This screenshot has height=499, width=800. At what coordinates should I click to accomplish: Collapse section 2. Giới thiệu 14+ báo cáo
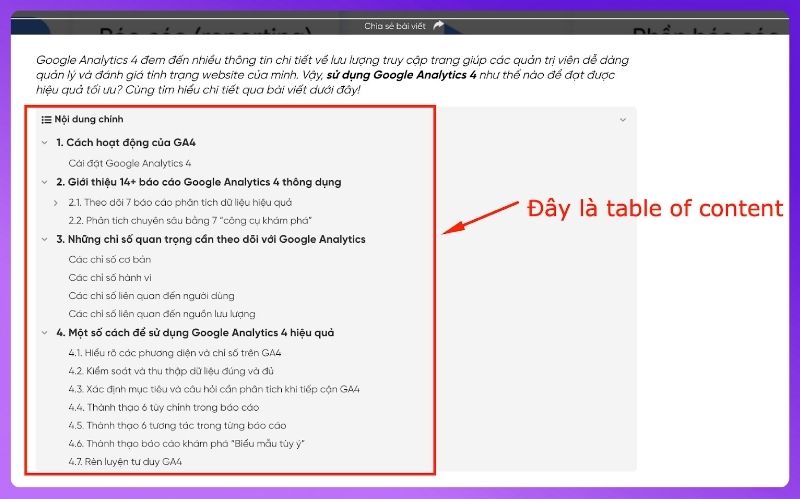coord(44,182)
